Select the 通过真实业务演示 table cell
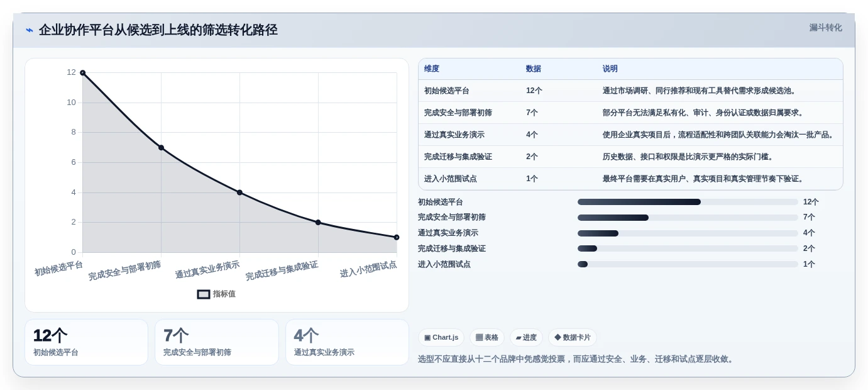Viewport: 868px width, 390px height. pyautogui.click(x=454, y=135)
